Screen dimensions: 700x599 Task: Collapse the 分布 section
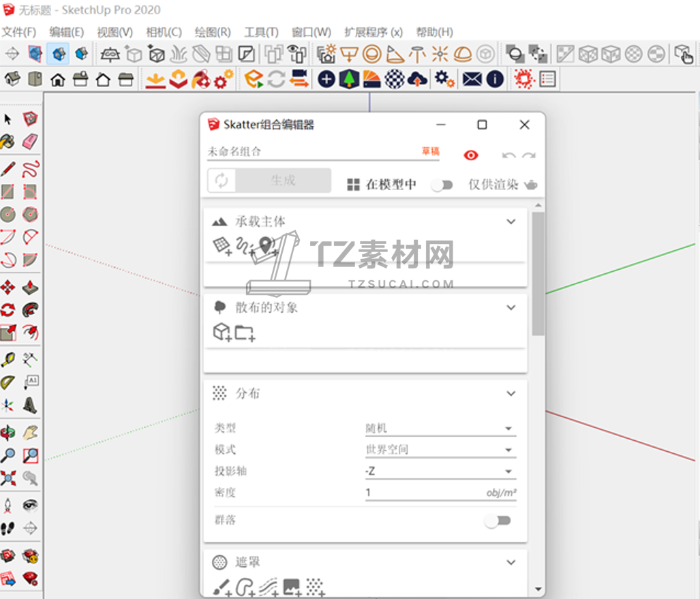coord(511,393)
